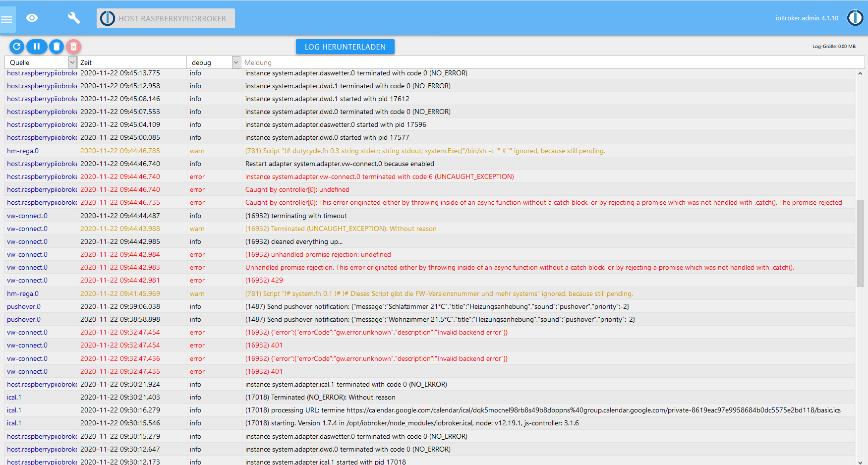Focus the Meldung filter input field
This screenshot has height=465, width=868.
[x=553, y=62]
